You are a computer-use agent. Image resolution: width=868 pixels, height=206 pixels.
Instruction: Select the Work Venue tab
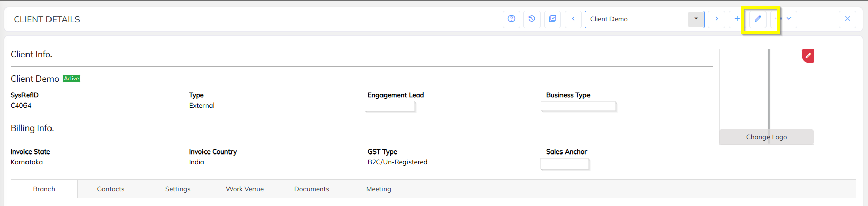click(x=245, y=189)
